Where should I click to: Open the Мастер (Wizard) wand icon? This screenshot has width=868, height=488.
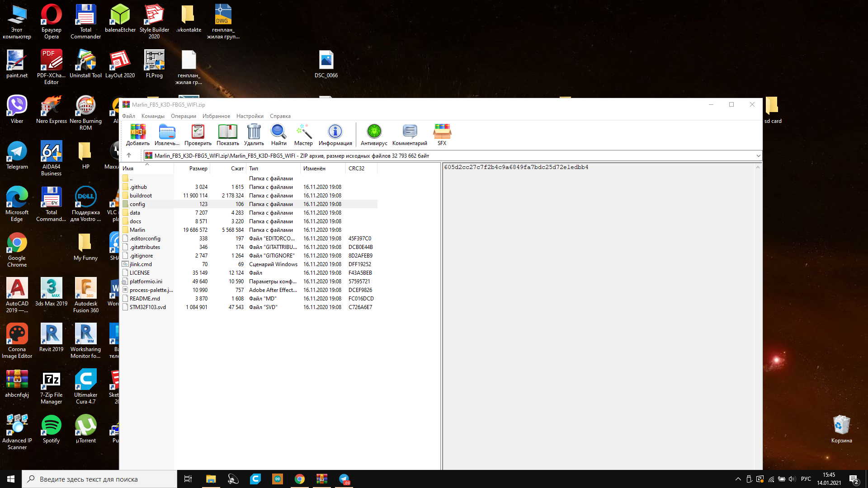303,135
